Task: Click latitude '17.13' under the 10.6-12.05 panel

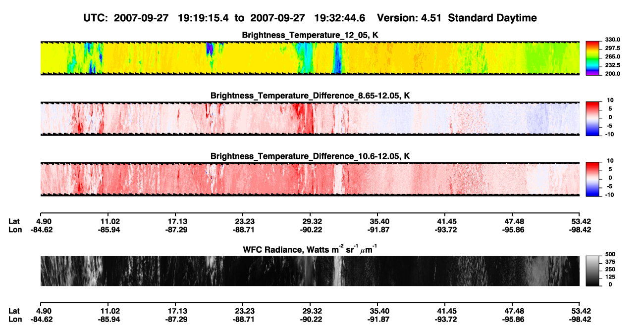Action: tap(177, 221)
